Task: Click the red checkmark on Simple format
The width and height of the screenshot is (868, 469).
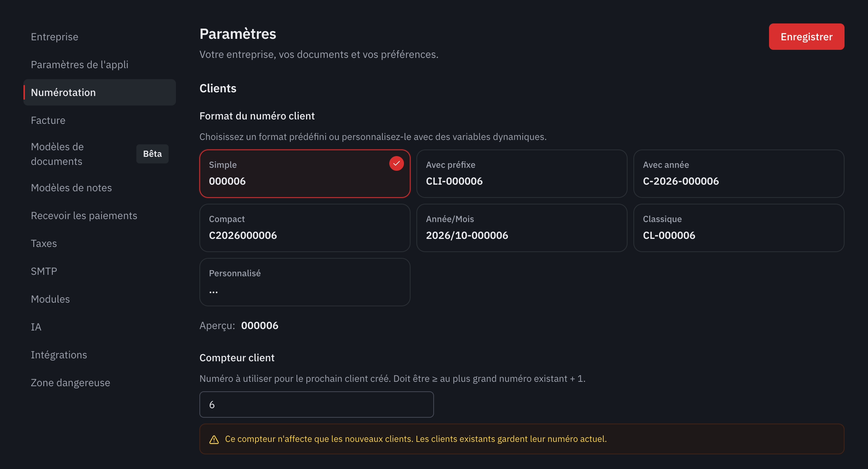Action: pyautogui.click(x=396, y=163)
